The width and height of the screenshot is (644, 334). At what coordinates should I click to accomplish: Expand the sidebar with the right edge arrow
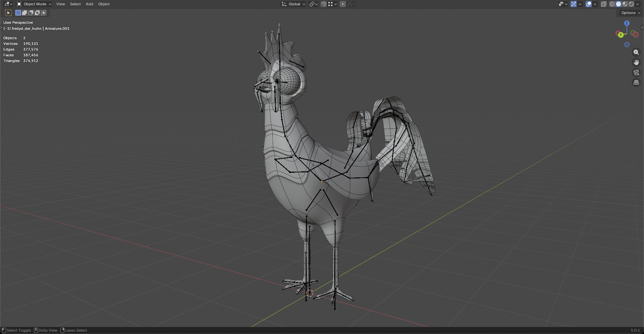[x=642, y=27]
